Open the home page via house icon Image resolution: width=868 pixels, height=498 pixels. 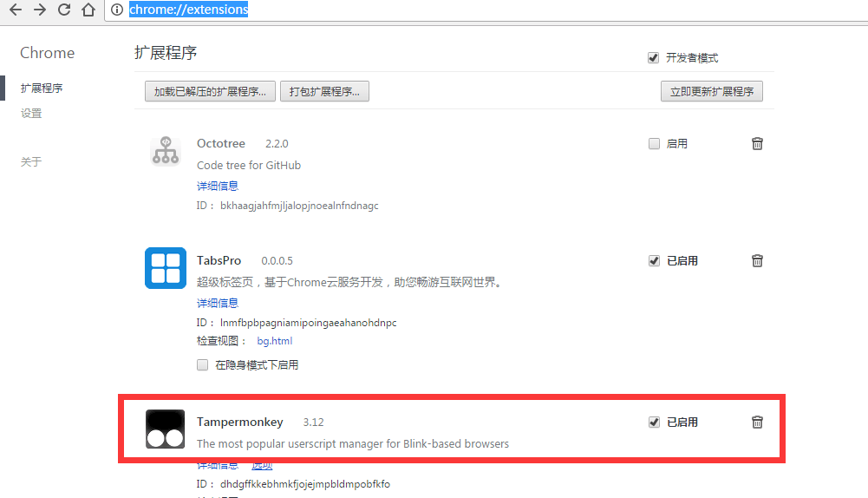point(88,10)
